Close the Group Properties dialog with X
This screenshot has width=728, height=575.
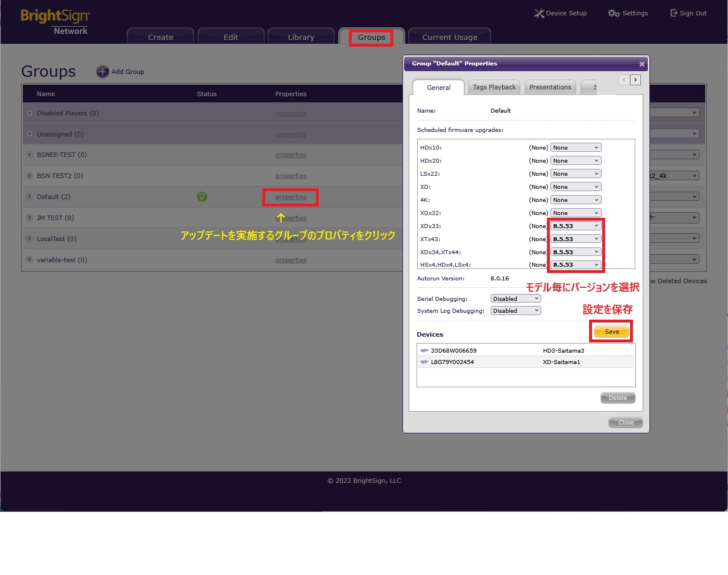click(x=641, y=64)
